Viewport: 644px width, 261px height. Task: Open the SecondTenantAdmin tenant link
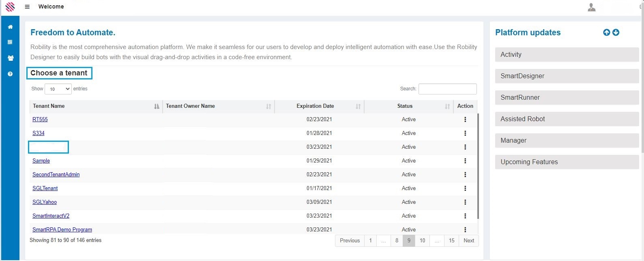pos(56,175)
